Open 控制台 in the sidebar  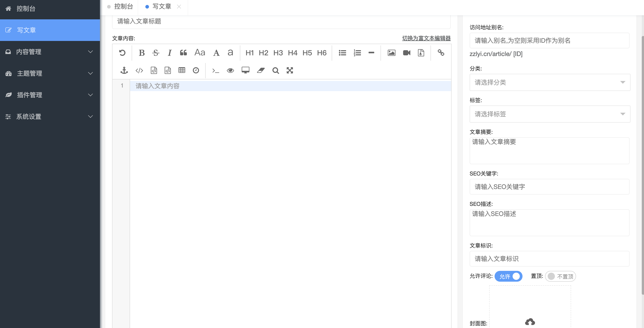point(50,9)
